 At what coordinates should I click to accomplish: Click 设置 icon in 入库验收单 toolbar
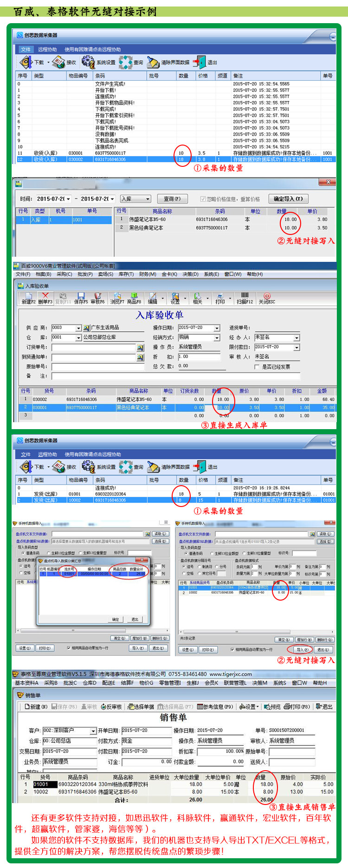[x=175, y=296]
